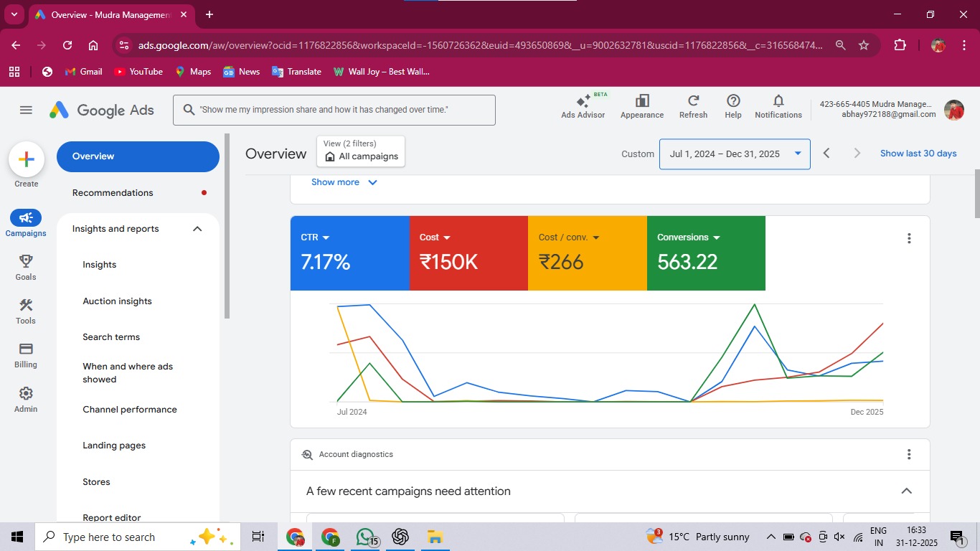Open Appearance settings

641,106
